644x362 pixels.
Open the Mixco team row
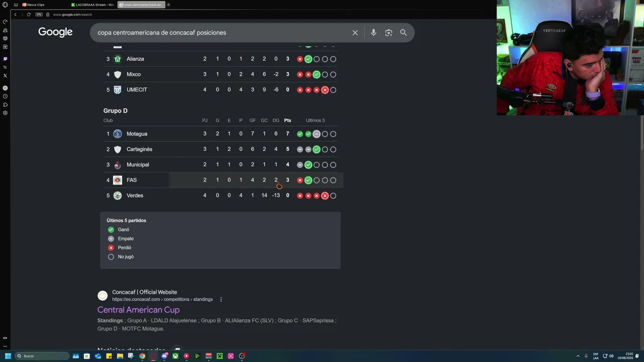click(x=220, y=74)
